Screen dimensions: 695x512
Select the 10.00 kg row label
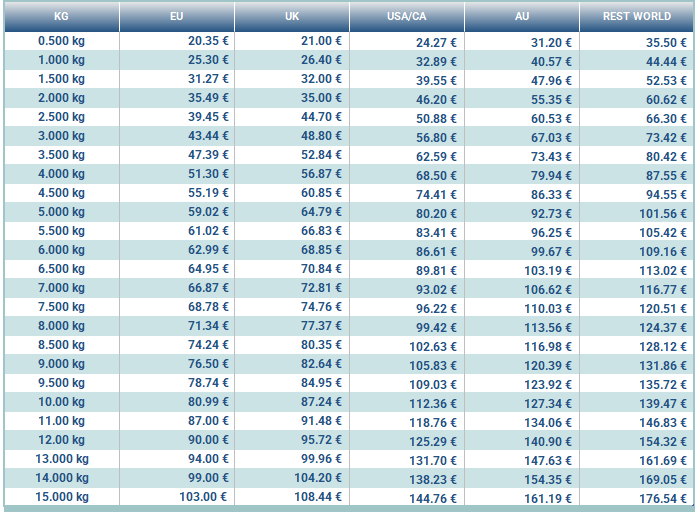coord(62,402)
